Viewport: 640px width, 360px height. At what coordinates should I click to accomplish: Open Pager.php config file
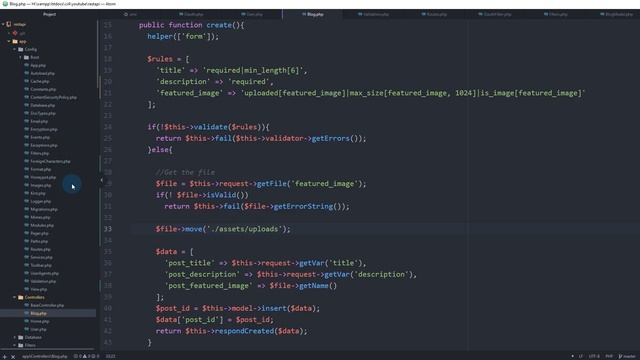(39, 233)
